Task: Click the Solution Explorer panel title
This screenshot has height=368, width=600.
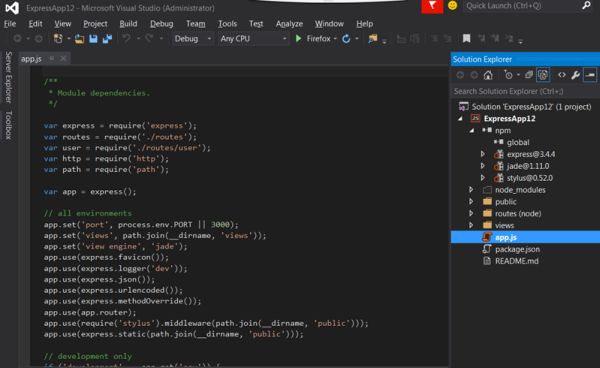Action: click(x=482, y=59)
